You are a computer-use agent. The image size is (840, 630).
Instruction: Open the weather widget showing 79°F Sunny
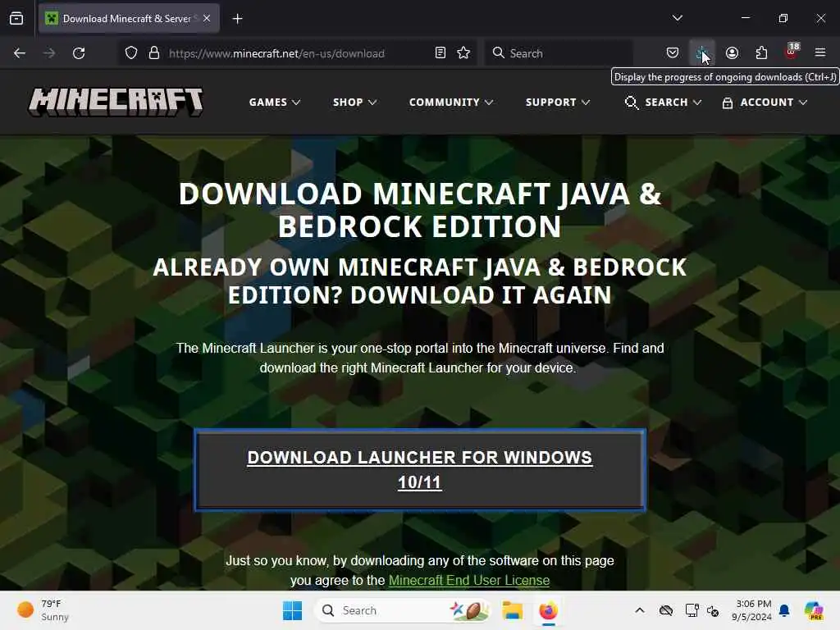(43, 610)
